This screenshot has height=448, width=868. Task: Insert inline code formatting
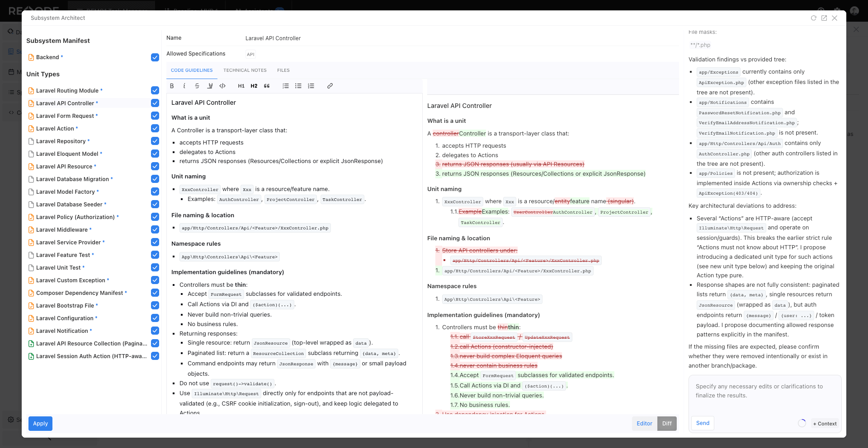222,86
